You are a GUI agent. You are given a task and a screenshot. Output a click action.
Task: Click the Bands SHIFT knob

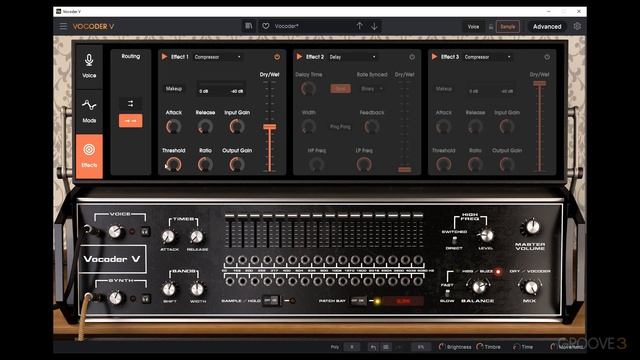tap(169, 289)
